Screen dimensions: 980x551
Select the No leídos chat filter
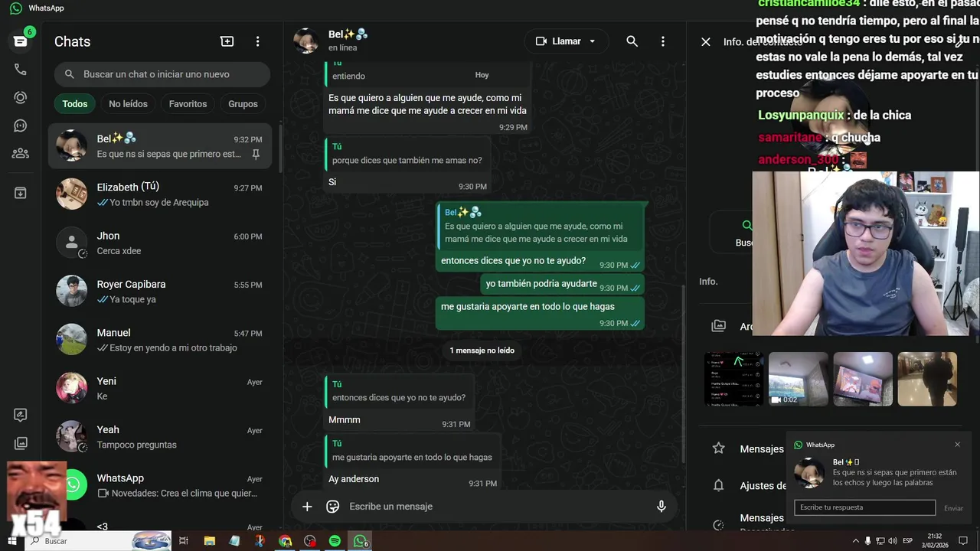coord(128,104)
